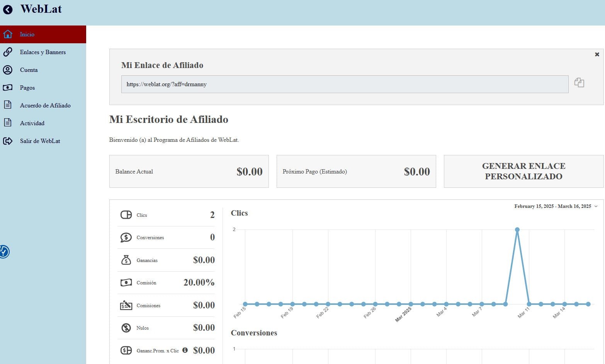Click the Conversiones stat row
605x364 pixels.
click(166, 237)
